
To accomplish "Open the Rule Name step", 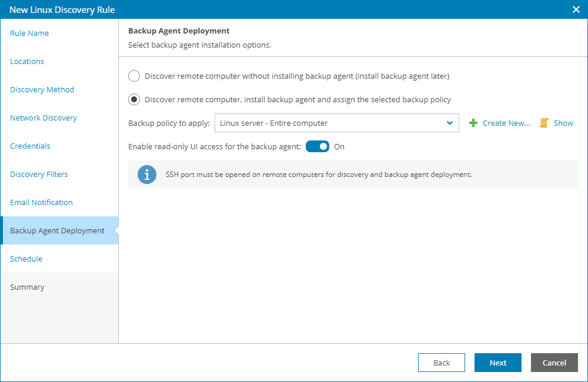I will [x=29, y=33].
